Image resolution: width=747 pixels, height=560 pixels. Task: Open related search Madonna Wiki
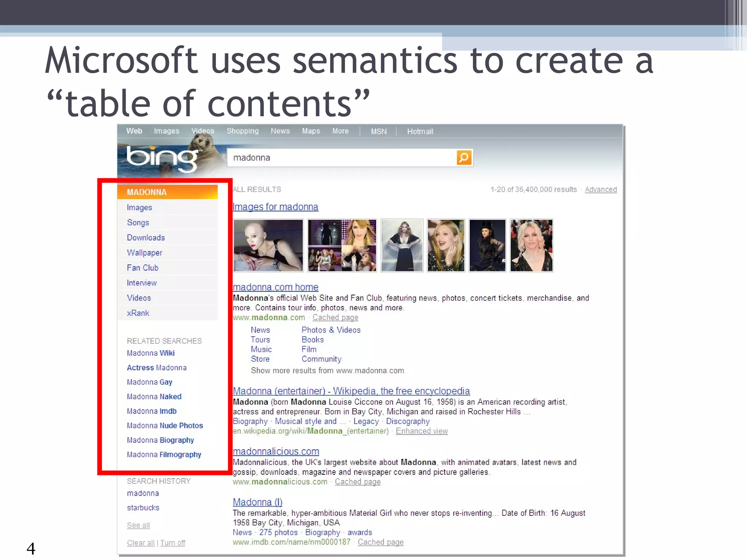[151, 353]
